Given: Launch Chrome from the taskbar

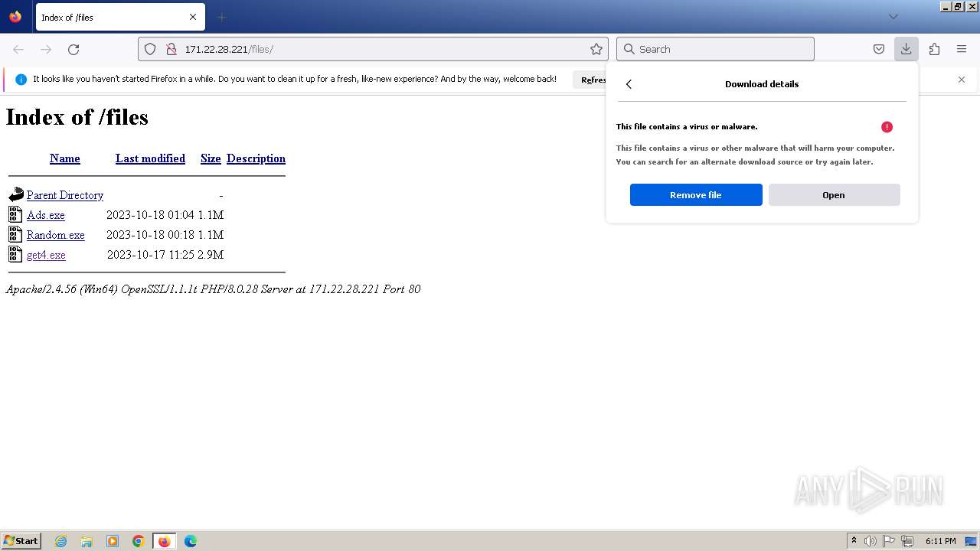Looking at the screenshot, I should (x=139, y=541).
